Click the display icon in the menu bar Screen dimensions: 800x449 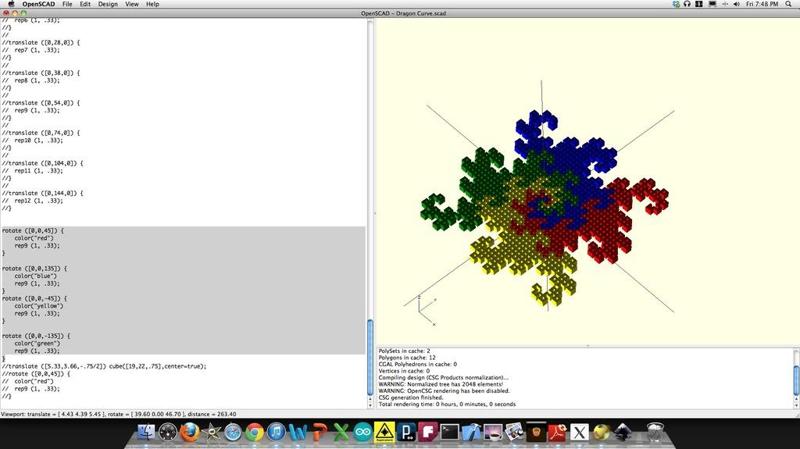tap(712, 4)
